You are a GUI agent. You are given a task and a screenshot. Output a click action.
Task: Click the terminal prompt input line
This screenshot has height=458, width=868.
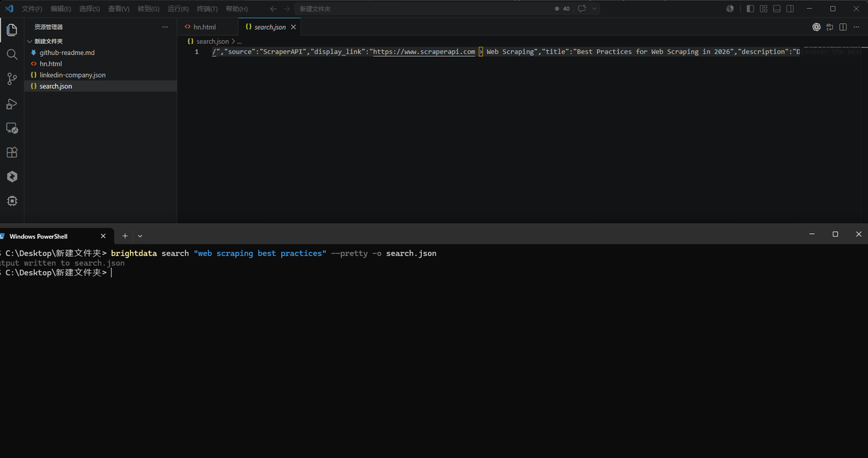[x=434, y=272]
